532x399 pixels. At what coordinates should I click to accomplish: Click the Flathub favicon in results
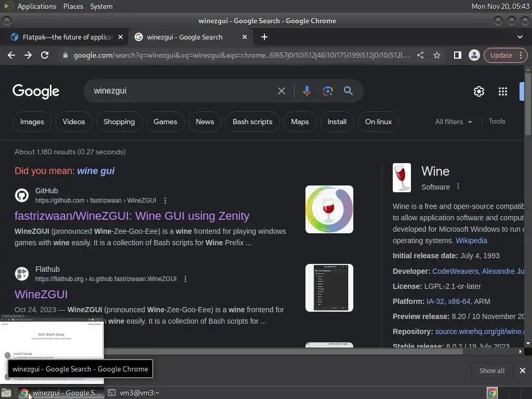[22, 274]
